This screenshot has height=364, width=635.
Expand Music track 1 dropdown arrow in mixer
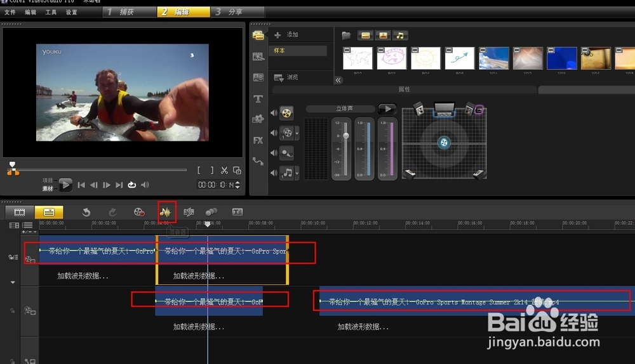297,174
